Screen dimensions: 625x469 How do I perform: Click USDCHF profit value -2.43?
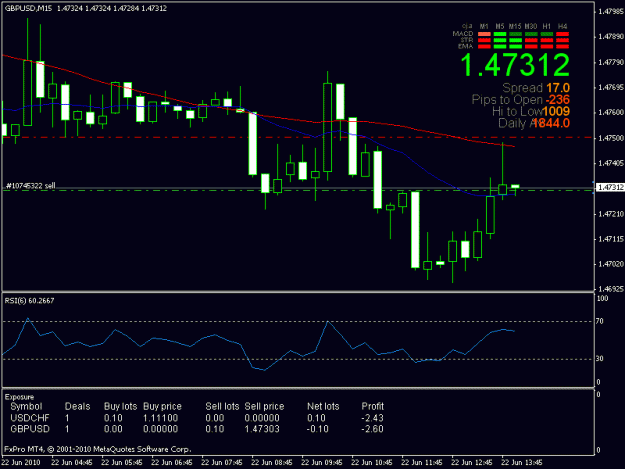click(372, 418)
